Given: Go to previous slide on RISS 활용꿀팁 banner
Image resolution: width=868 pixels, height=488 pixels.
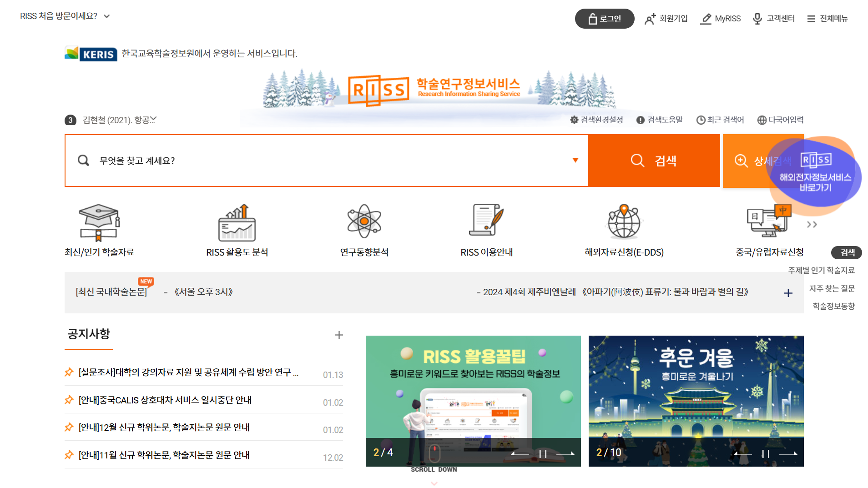Looking at the screenshot, I should pos(520,453).
